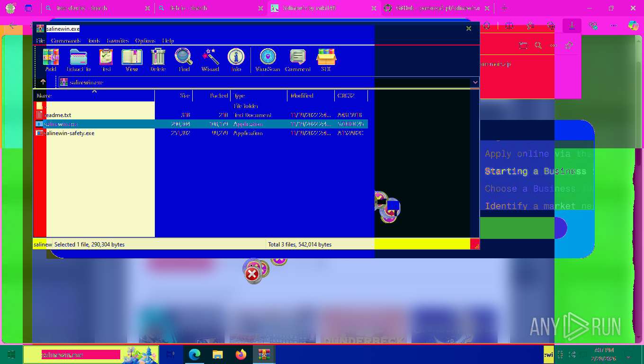Click the taskbar search box
The image size is (644, 364).
click(91, 355)
